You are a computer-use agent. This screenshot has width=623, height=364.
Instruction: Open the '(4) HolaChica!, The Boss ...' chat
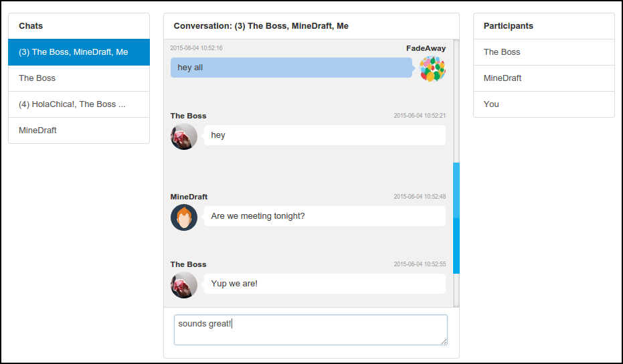[79, 104]
